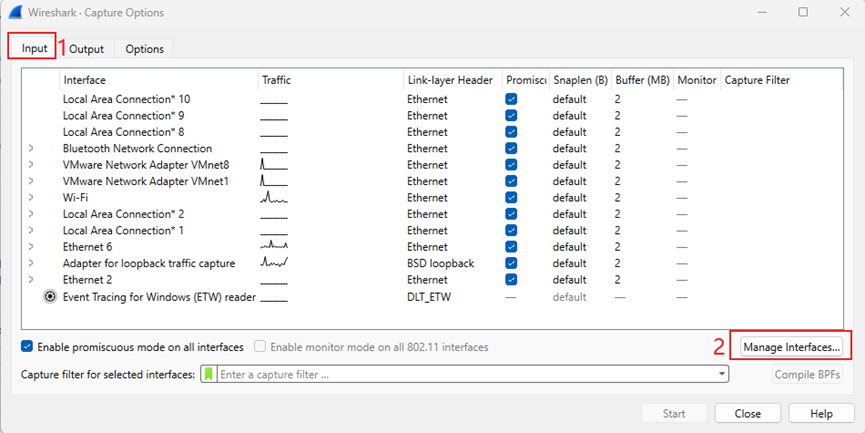This screenshot has height=433, width=865.
Task: Click the loopback adapter traffic sparkline
Action: tap(274, 263)
